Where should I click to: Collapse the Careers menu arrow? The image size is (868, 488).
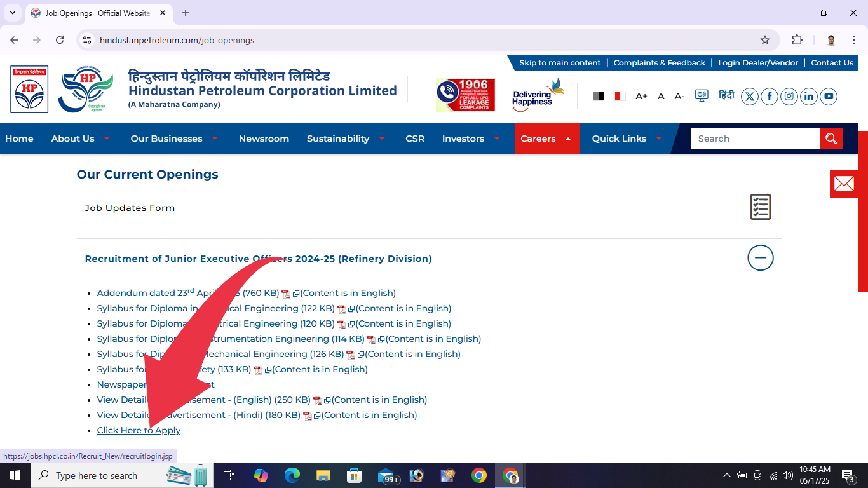[x=568, y=139]
